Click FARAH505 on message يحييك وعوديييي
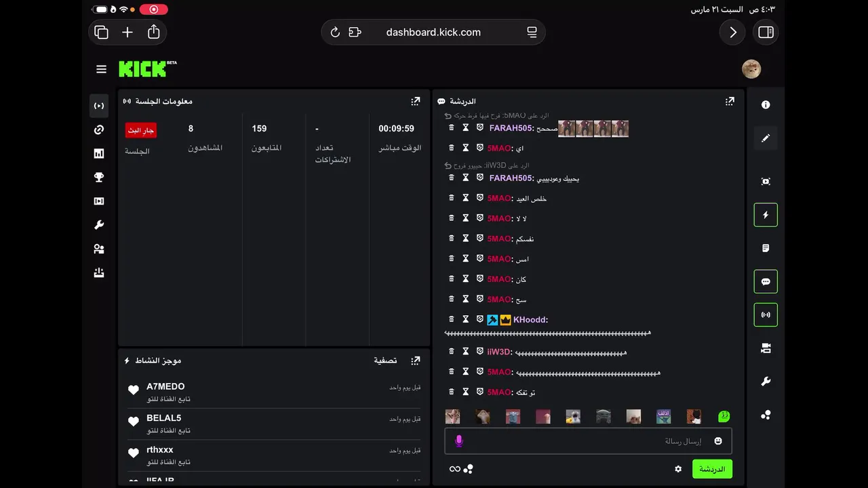 [x=511, y=178]
